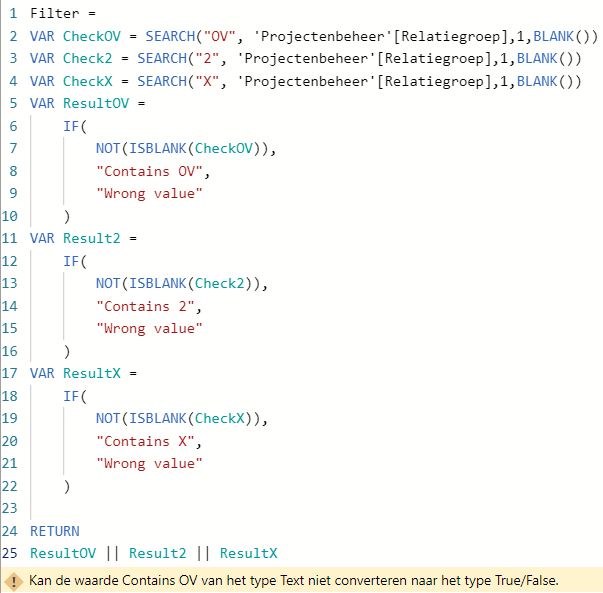
Task: Click the IF( on line 18
Action: tap(75, 396)
